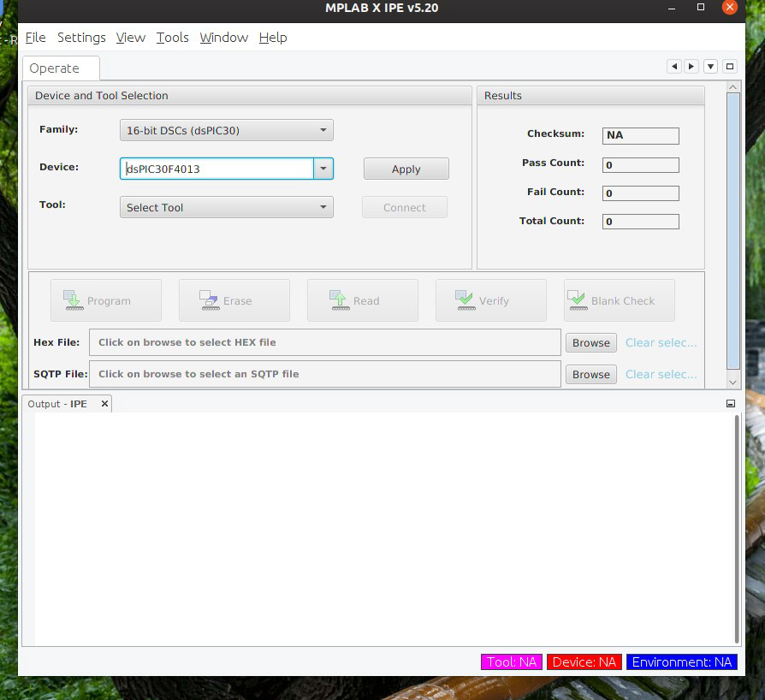Click the Device text field dsPIC30F4013
This screenshot has height=700, width=765.
[216, 169]
